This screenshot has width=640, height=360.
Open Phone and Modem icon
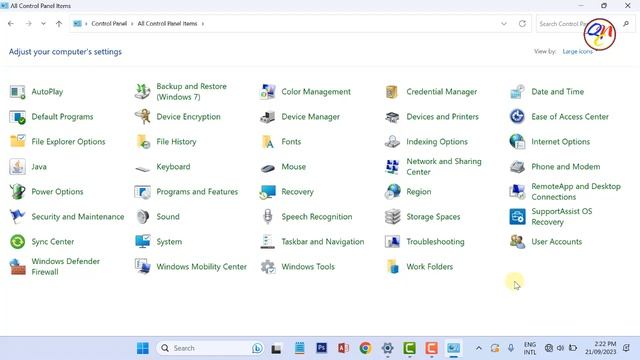pyautogui.click(x=517, y=167)
